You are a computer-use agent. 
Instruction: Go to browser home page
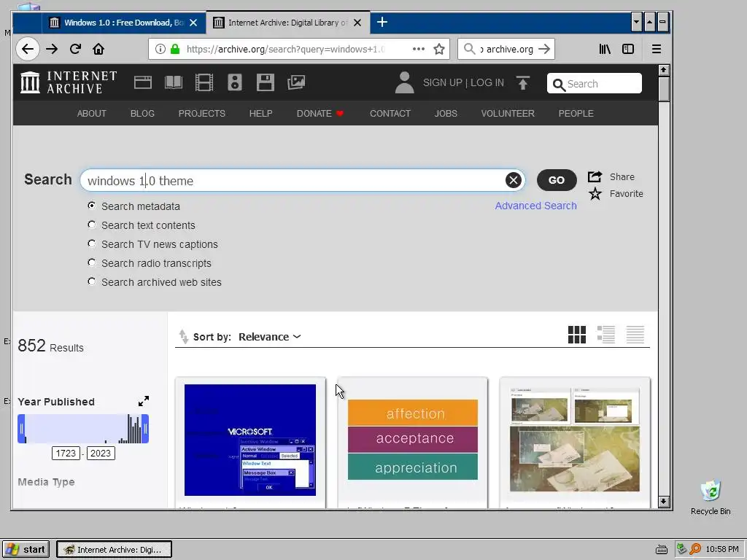point(98,49)
